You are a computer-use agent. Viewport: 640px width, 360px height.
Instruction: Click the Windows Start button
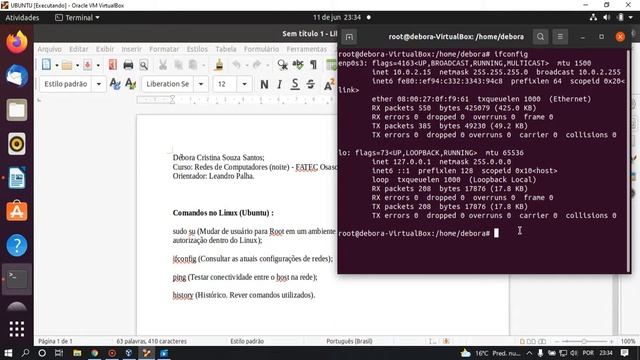tap(8, 353)
